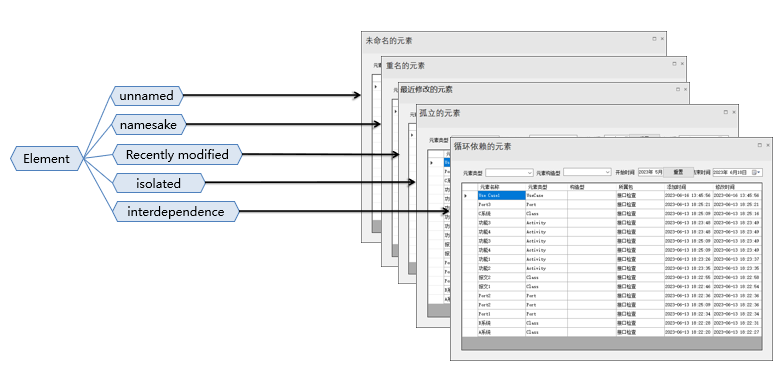Maximize the 重名的元素 window

[674, 64]
